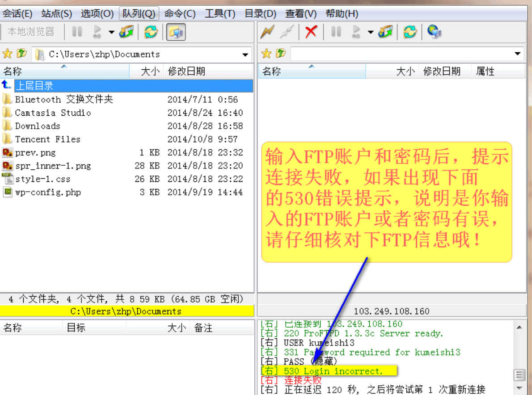Sort remote files by 属性 column
The height and width of the screenshot is (395, 532).
click(x=485, y=71)
